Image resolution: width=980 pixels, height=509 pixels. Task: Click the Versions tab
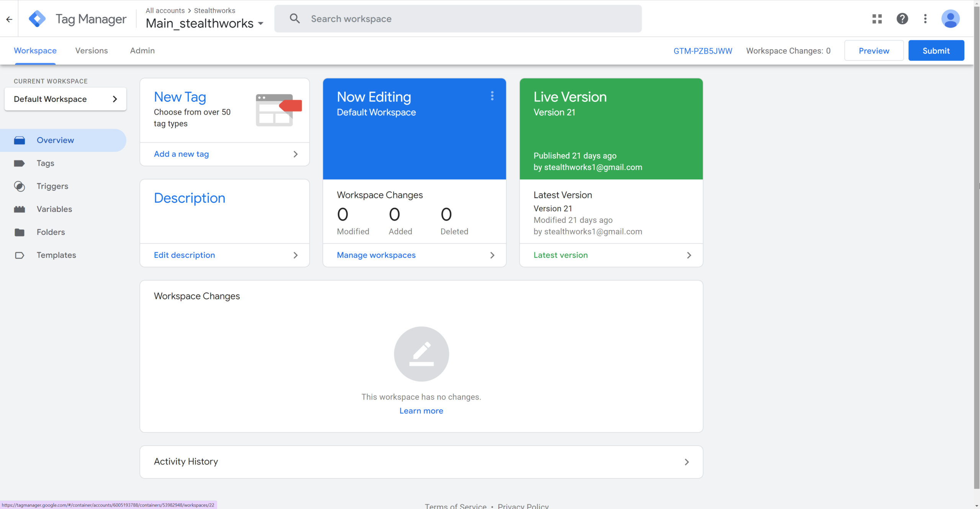pyautogui.click(x=91, y=51)
